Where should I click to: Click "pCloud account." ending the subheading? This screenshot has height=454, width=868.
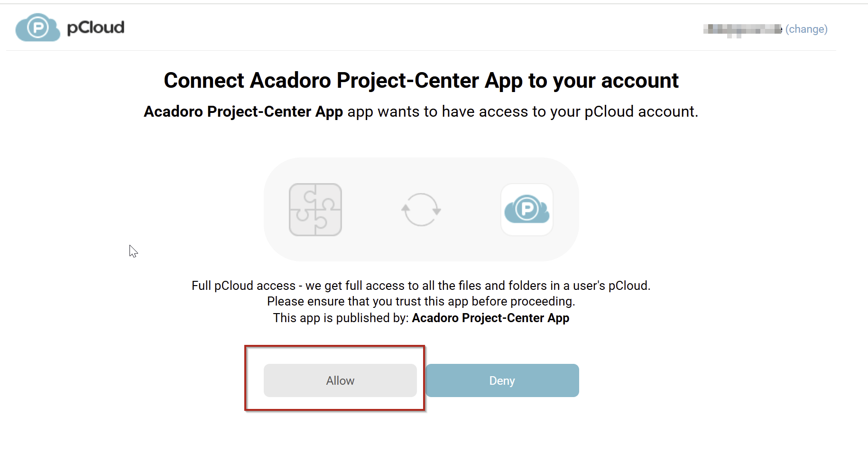(x=641, y=111)
